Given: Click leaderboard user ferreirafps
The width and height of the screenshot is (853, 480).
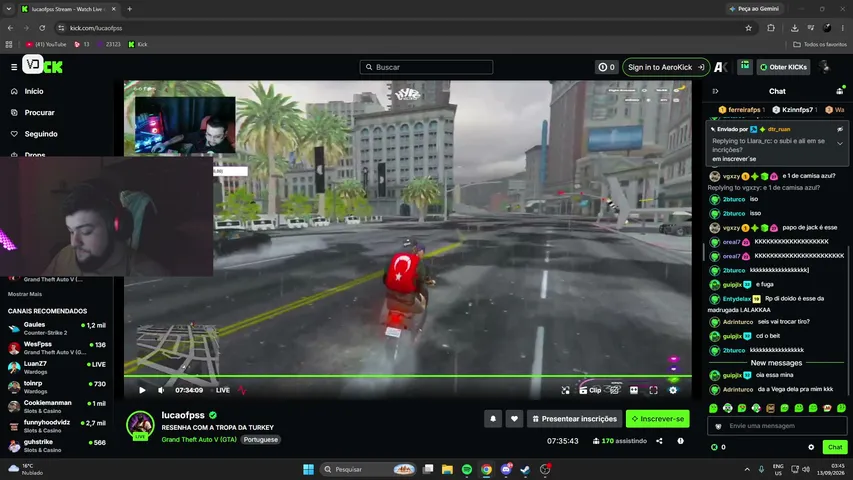Looking at the screenshot, I should (744, 110).
